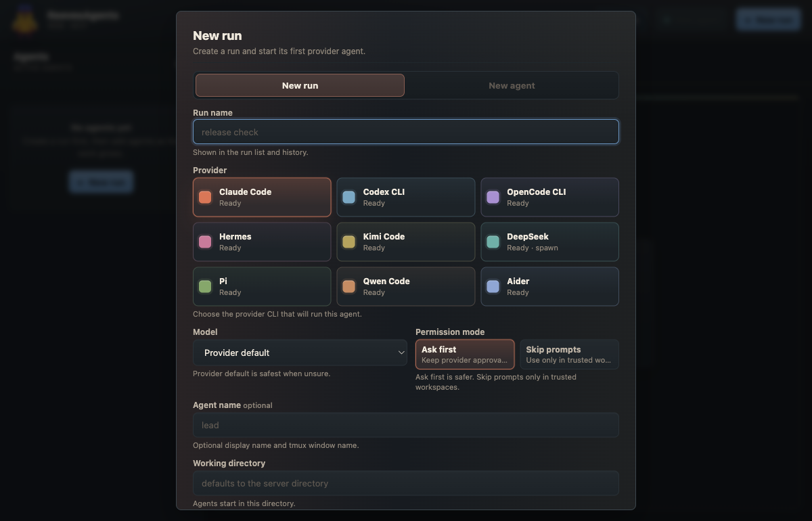Click "Choose the provider CLI" helper text
This screenshot has height=521, width=812.
pos(277,314)
